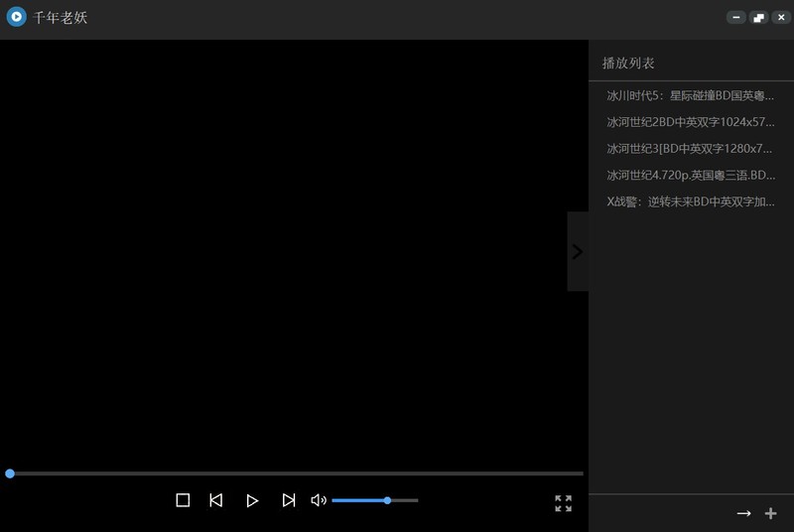Skip to the next video
794x532 pixels.
(289, 500)
